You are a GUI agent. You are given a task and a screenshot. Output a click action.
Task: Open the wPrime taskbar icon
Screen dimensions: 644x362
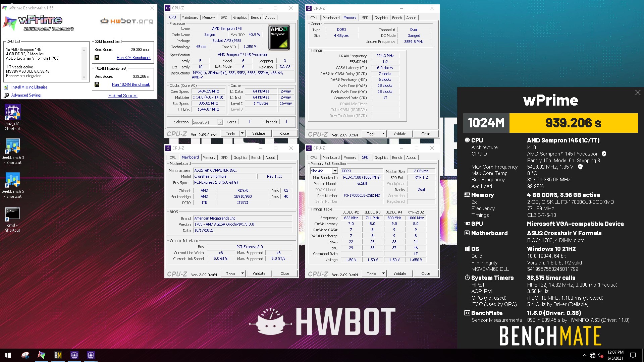pyautogui.click(x=42, y=355)
